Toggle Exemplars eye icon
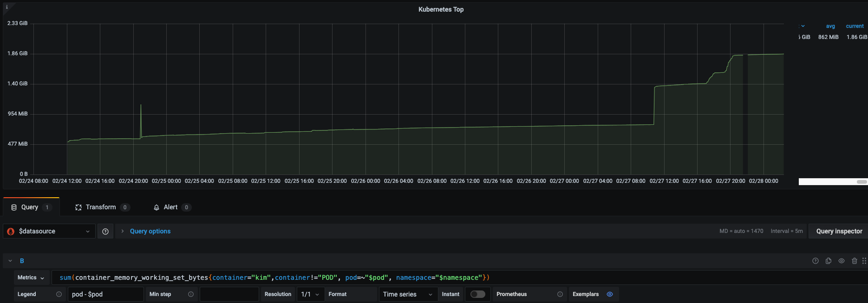The image size is (868, 303). click(x=610, y=294)
